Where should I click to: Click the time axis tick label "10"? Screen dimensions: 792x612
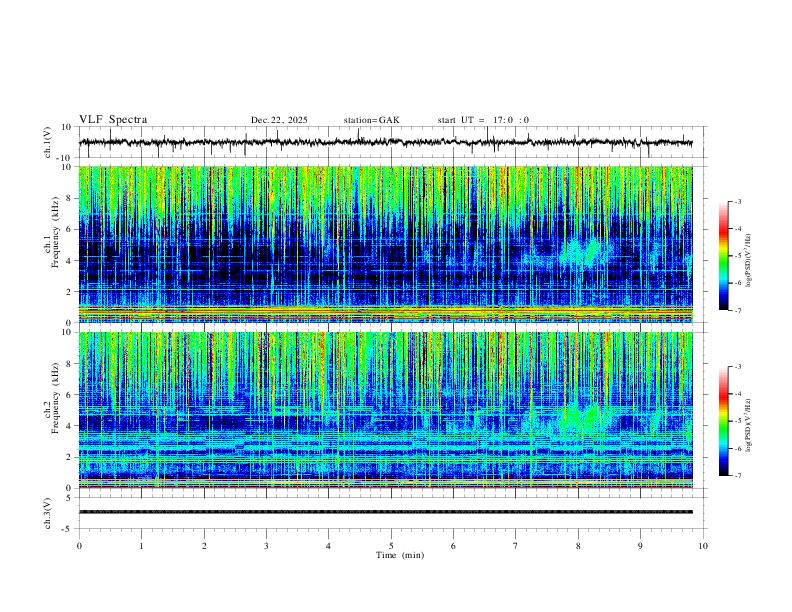703,546
